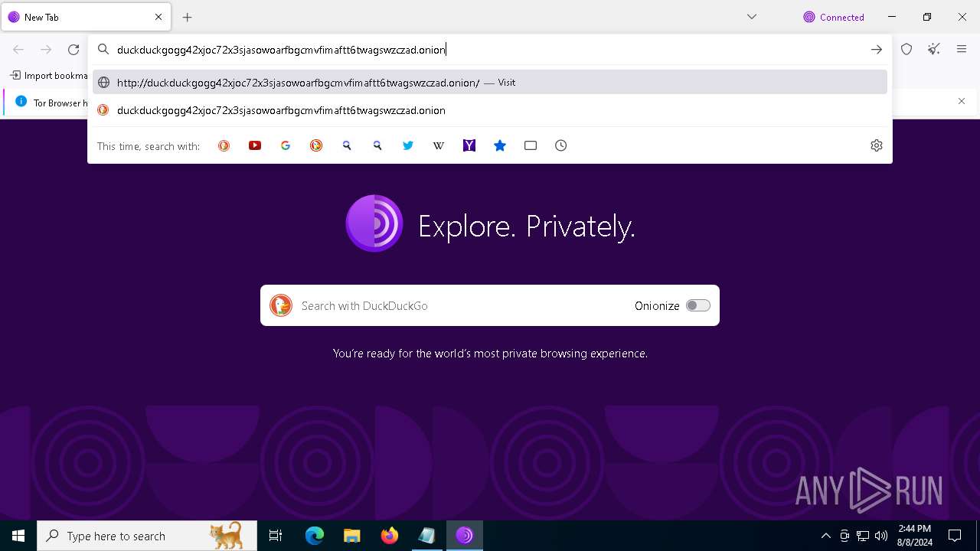
Task: Open the shield security level icon
Action: (x=906, y=50)
